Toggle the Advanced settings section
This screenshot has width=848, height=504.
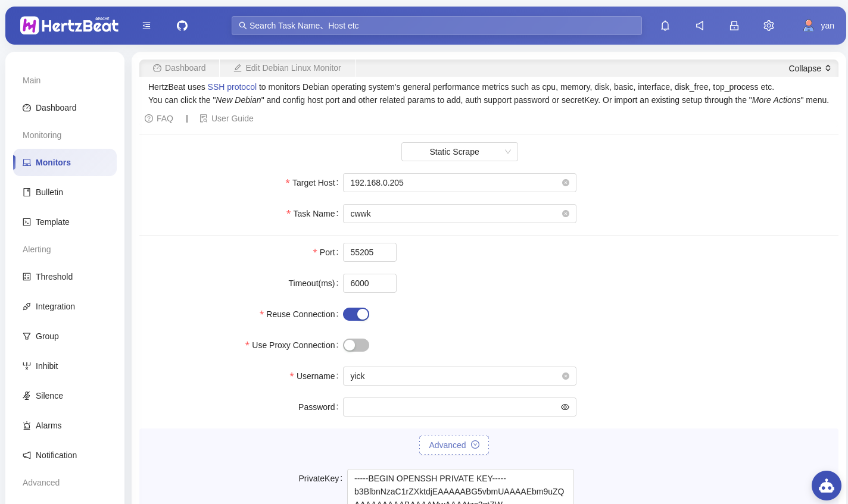coord(454,445)
